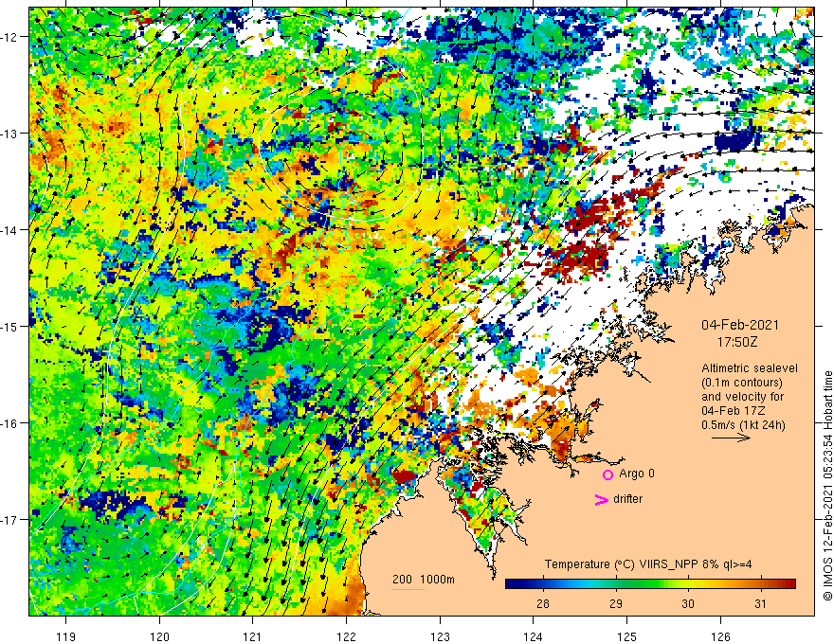Viewport: 834px width, 644px height.
Task: Click longitude axis label 123
Action: coord(440,636)
